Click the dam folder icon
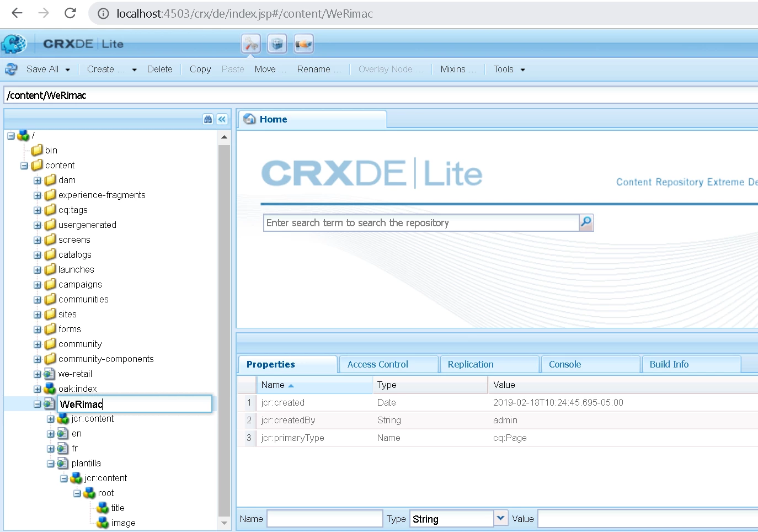The image size is (758, 532). pos(50,180)
